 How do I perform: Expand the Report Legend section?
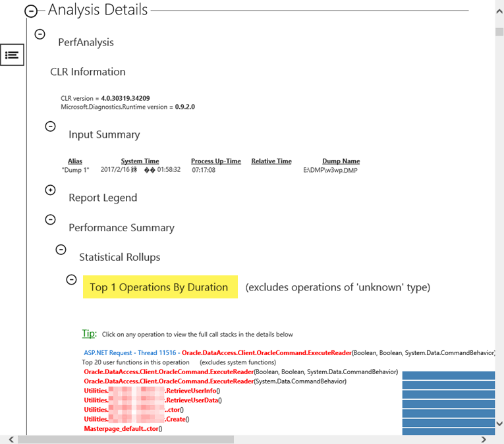coord(51,190)
